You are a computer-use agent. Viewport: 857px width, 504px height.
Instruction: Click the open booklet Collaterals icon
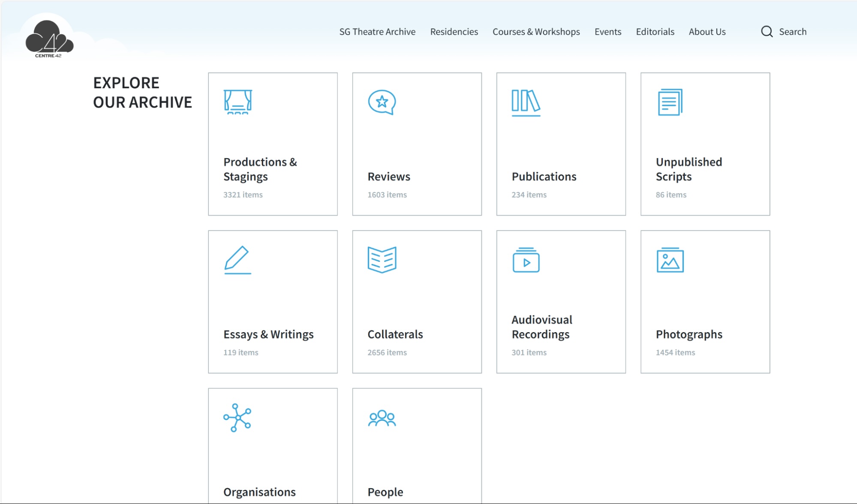pyautogui.click(x=382, y=260)
